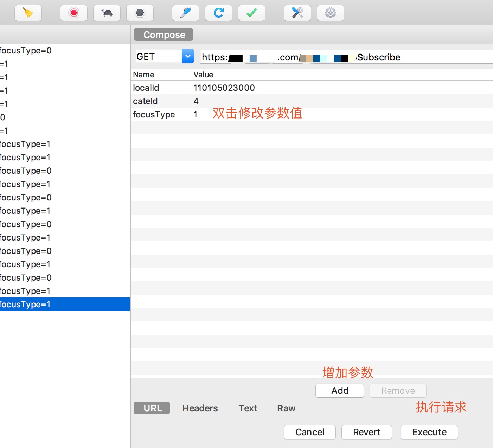Click the Add parameter button
This screenshot has width=493, height=448.
[340, 391]
